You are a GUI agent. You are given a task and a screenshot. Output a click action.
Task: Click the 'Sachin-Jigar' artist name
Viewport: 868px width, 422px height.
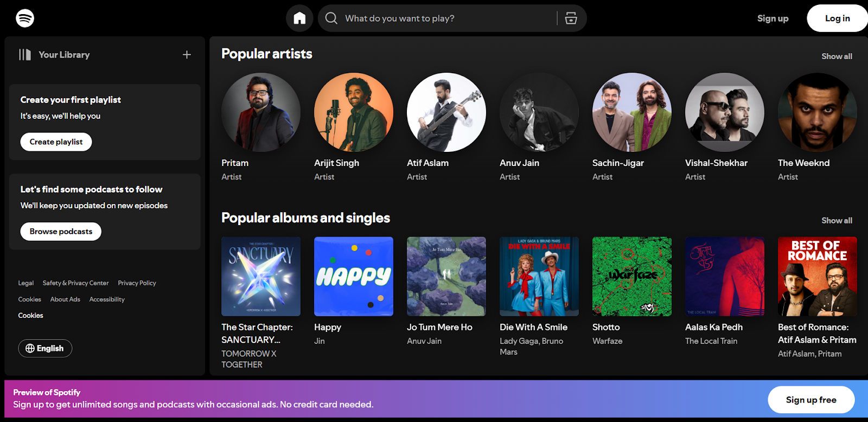coord(618,163)
